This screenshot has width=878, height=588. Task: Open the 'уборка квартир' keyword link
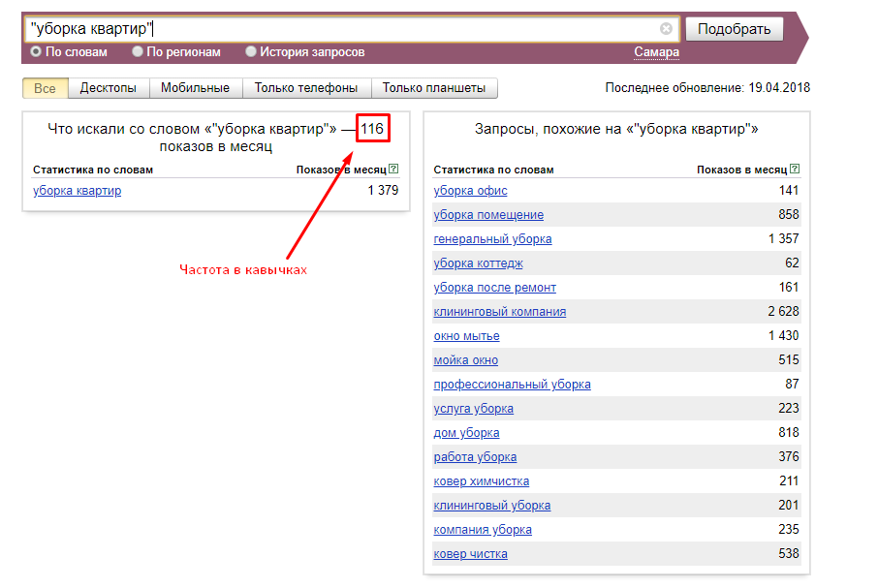click(x=78, y=191)
